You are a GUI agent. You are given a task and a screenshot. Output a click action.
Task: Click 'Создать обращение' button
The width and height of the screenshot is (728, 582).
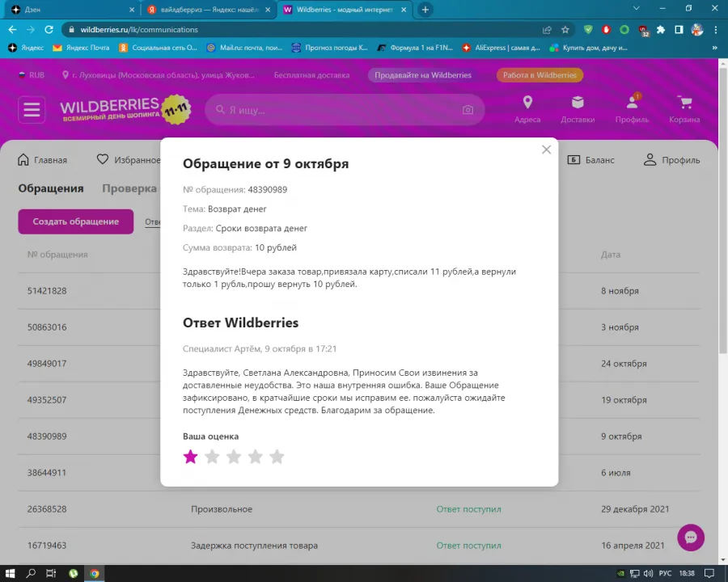[76, 221]
